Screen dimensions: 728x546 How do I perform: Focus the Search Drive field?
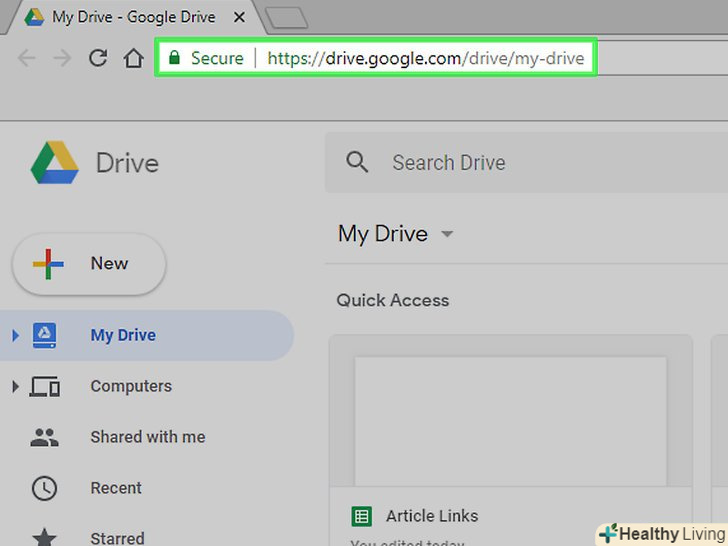(x=526, y=162)
